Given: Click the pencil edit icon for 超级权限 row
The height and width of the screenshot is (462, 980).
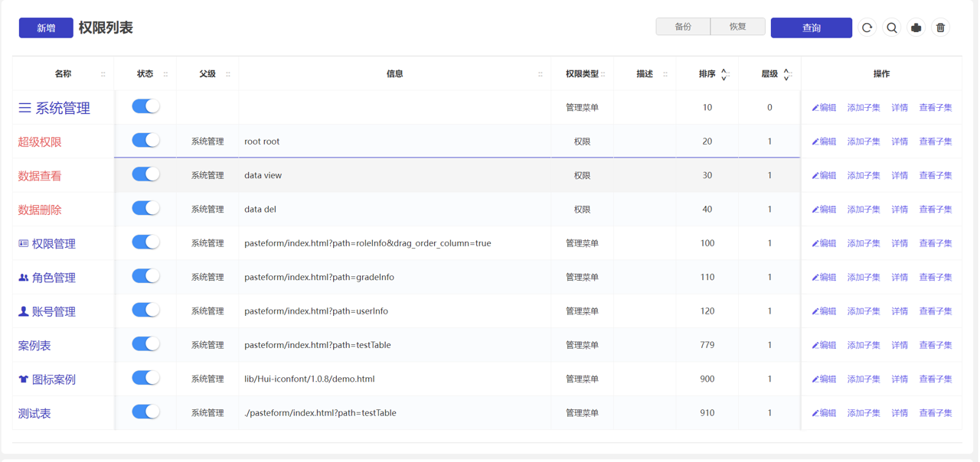Looking at the screenshot, I should [815, 142].
